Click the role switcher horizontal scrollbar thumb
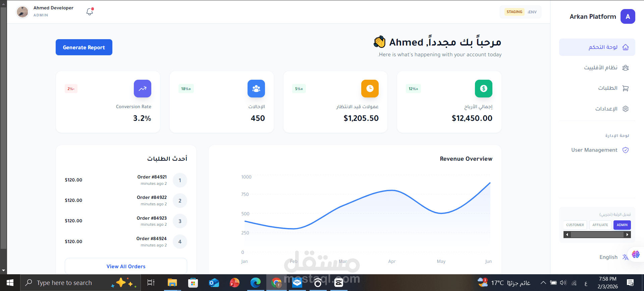 click(x=597, y=235)
